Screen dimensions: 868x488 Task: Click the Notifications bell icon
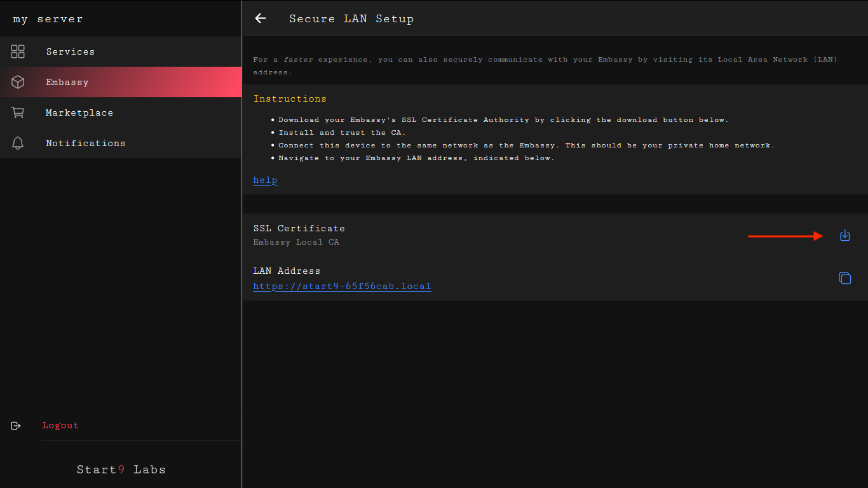pyautogui.click(x=18, y=143)
